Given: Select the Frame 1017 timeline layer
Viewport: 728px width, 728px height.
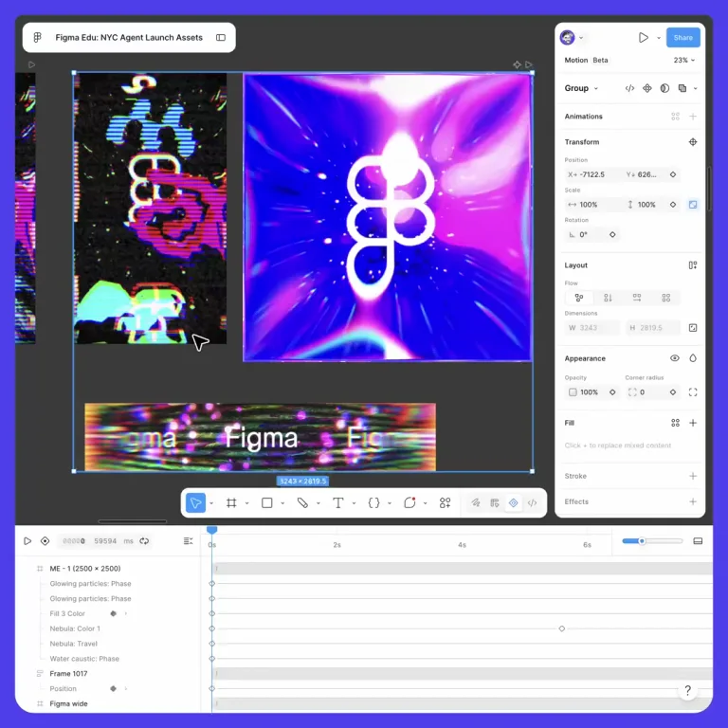Looking at the screenshot, I should coord(68,673).
